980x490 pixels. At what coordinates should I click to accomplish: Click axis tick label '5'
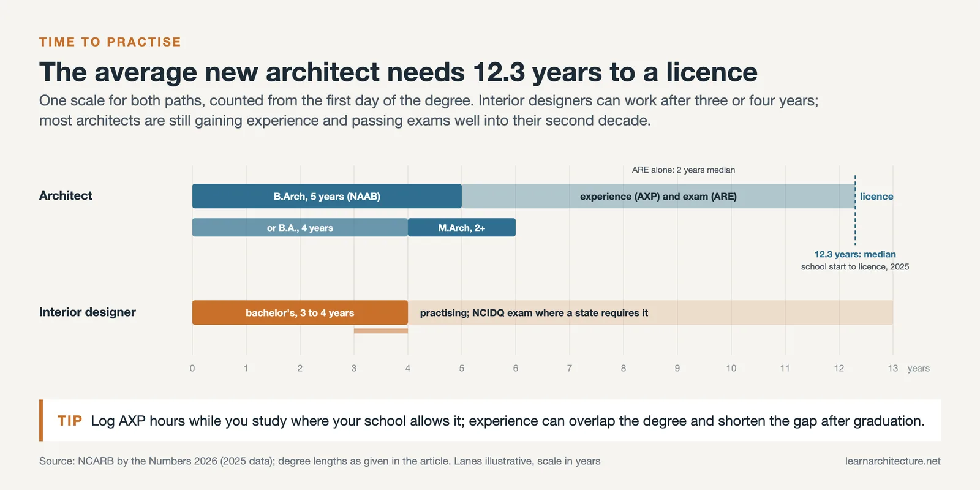[x=462, y=368]
